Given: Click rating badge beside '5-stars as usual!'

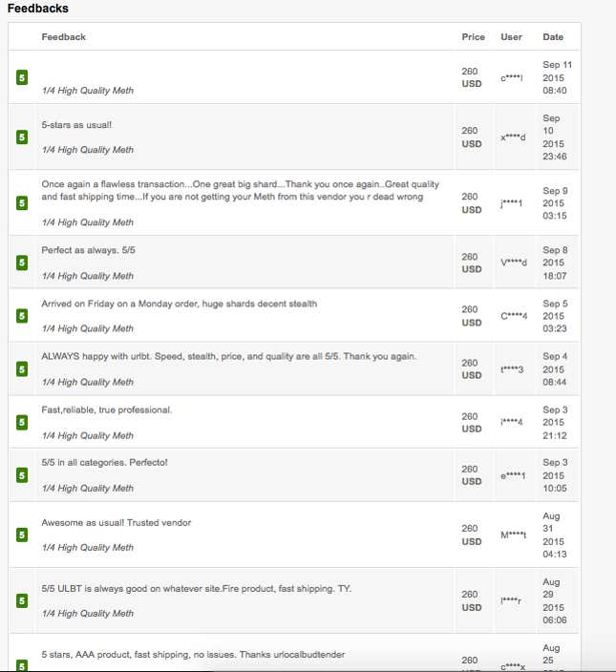Looking at the screenshot, I should click(22, 137).
